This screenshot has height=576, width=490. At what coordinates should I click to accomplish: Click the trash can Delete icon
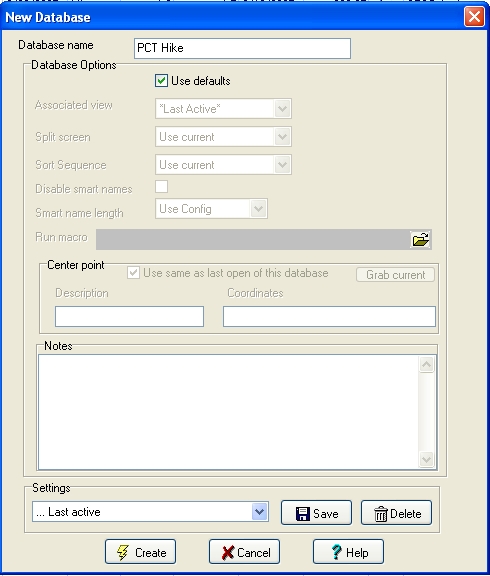(x=381, y=514)
